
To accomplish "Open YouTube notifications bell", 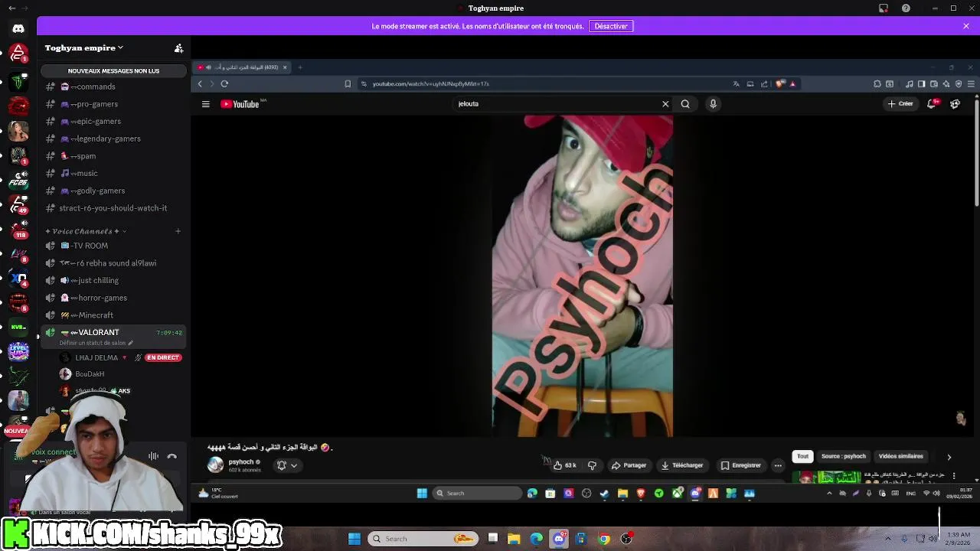I will click(x=932, y=104).
